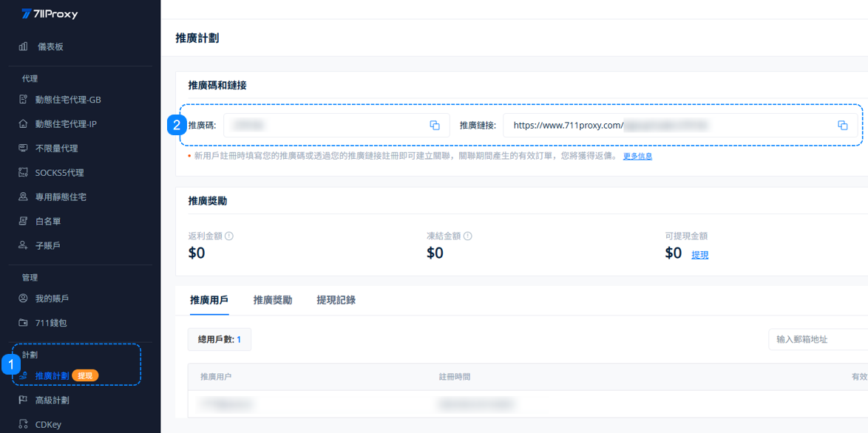Switch to 提現記錄 tab
Viewport: 868px width, 433px height.
pyautogui.click(x=336, y=300)
